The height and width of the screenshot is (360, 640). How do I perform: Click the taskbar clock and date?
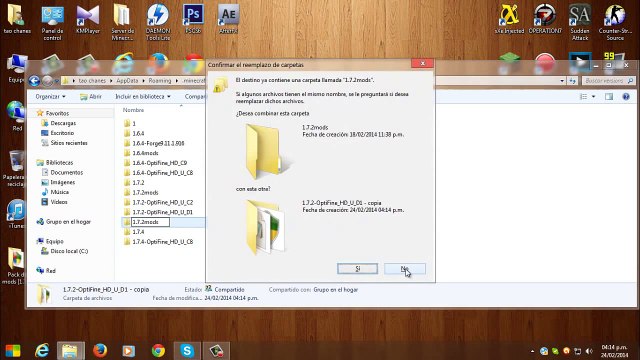[614, 351]
